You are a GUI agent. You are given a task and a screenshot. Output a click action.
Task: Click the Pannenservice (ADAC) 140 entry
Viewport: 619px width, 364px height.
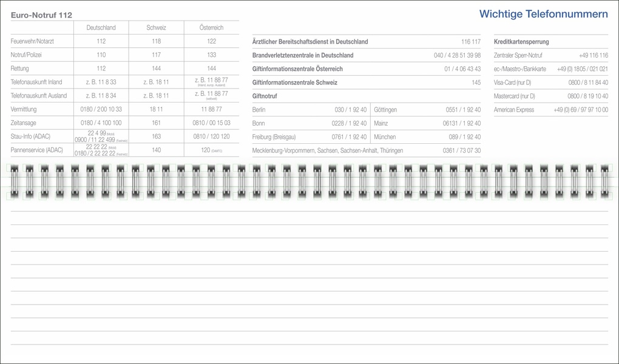pyautogui.click(x=156, y=150)
